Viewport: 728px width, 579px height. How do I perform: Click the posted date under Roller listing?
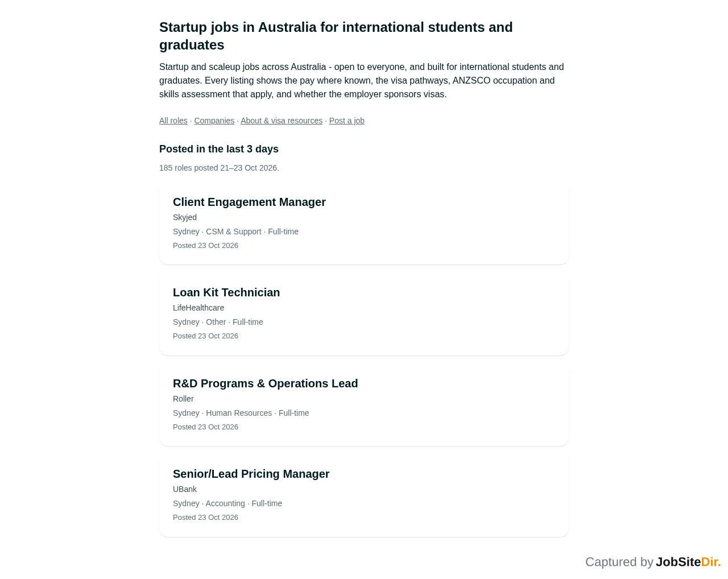tap(205, 427)
